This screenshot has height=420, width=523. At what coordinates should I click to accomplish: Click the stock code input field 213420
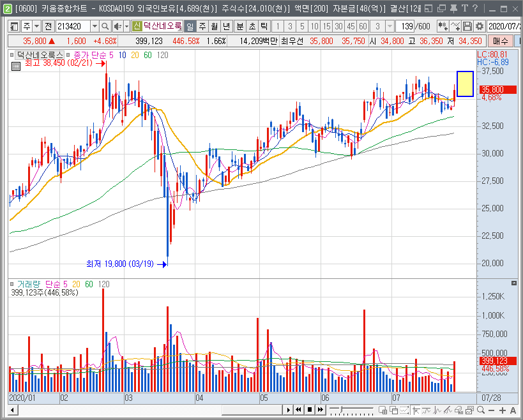[x=73, y=26]
